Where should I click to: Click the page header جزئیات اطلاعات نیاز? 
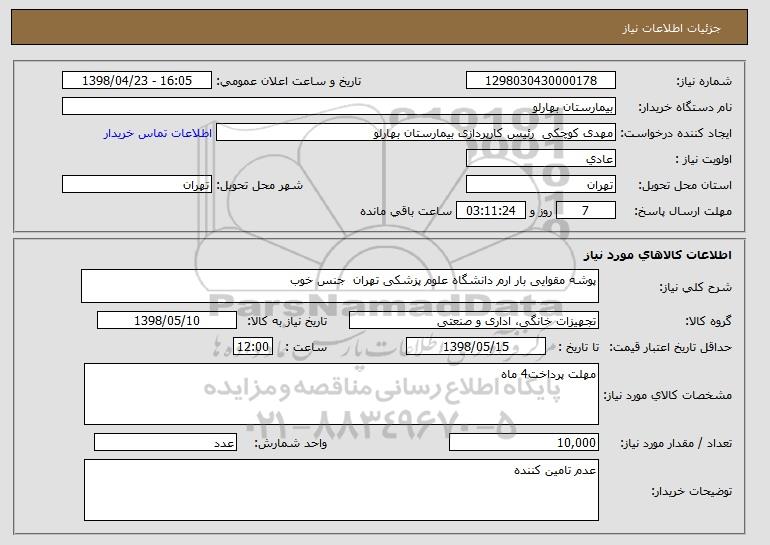coord(671,28)
